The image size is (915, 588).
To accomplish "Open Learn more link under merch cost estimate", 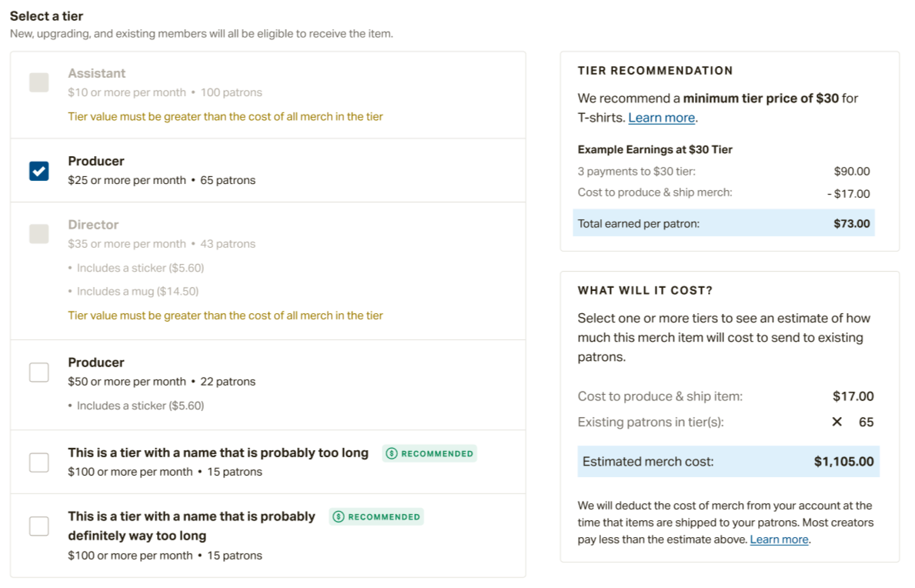I will click(x=779, y=540).
